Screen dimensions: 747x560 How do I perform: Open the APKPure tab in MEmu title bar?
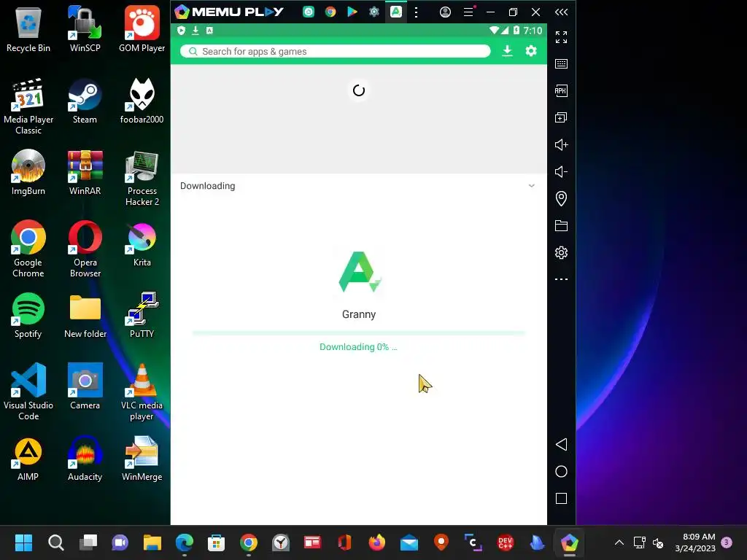396,12
